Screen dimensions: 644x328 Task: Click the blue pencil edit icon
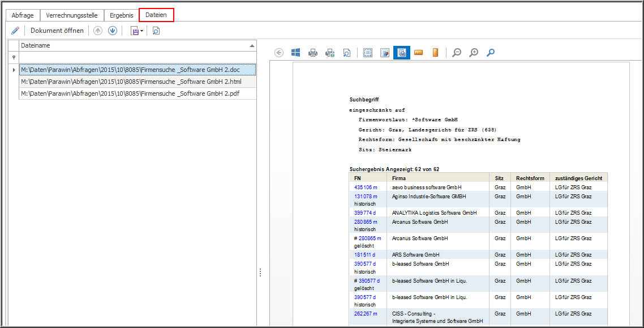[x=15, y=31]
